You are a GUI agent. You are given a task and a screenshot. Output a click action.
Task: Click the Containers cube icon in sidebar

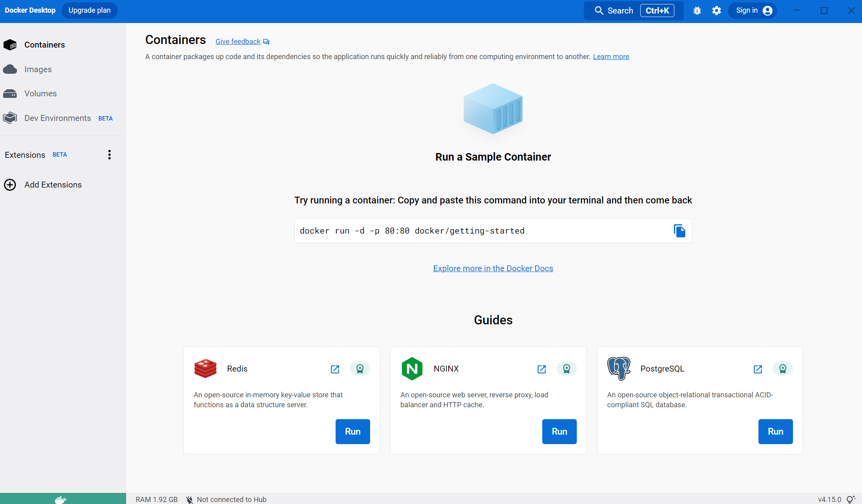pyautogui.click(x=10, y=45)
